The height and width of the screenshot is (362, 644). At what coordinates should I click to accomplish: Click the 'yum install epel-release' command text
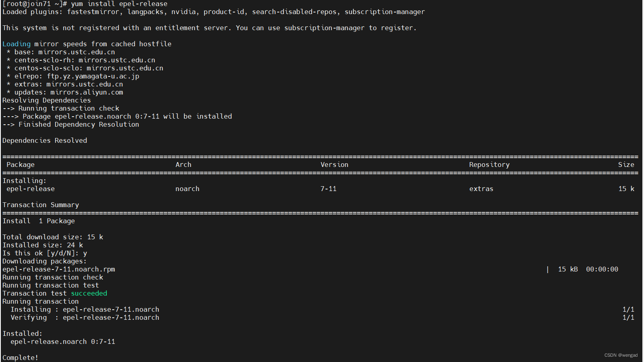click(119, 4)
